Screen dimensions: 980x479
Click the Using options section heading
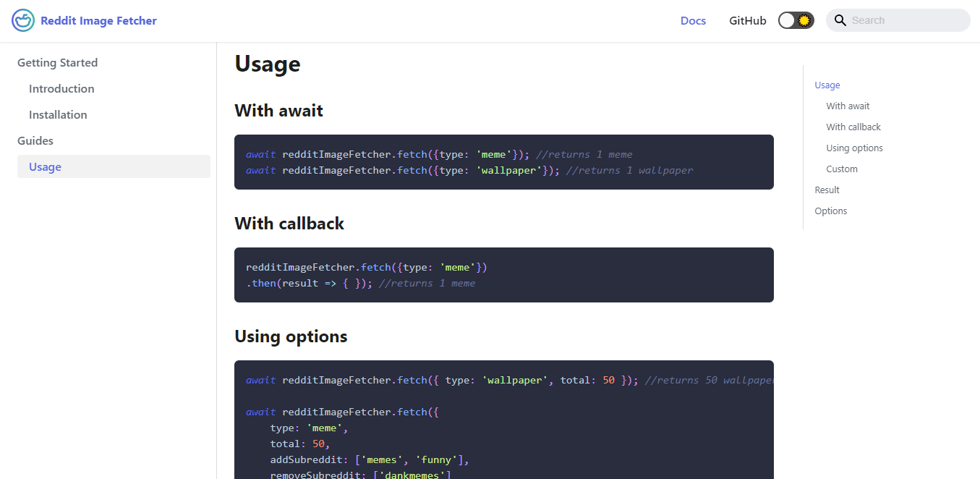pyautogui.click(x=291, y=336)
